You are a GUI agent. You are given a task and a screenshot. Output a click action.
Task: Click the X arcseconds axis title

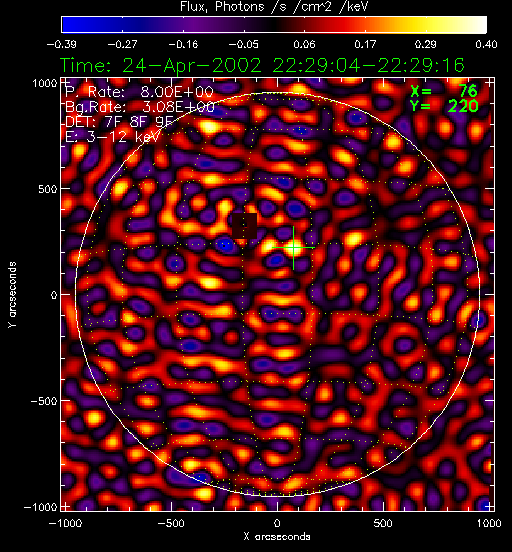click(277, 537)
